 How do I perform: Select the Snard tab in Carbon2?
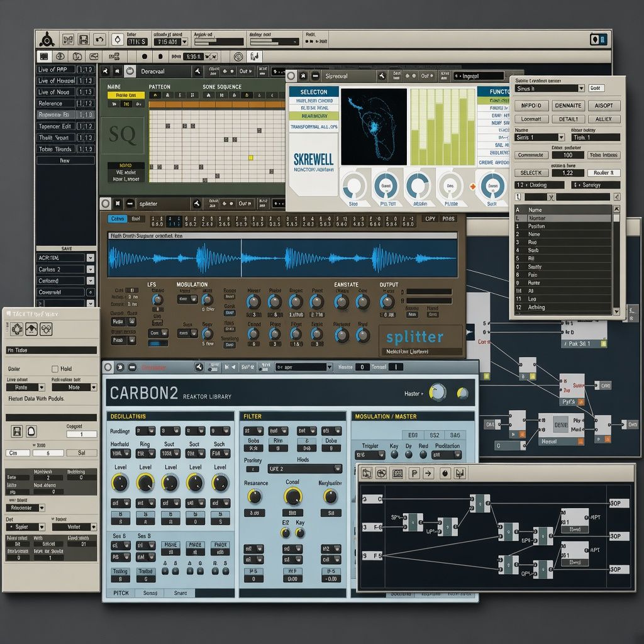[x=180, y=593]
